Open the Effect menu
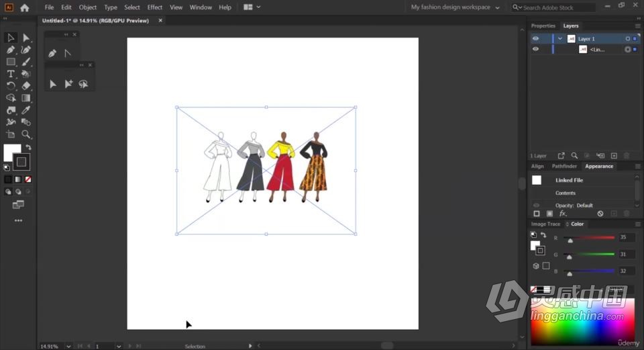The height and width of the screenshot is (350, 644). 155,7
